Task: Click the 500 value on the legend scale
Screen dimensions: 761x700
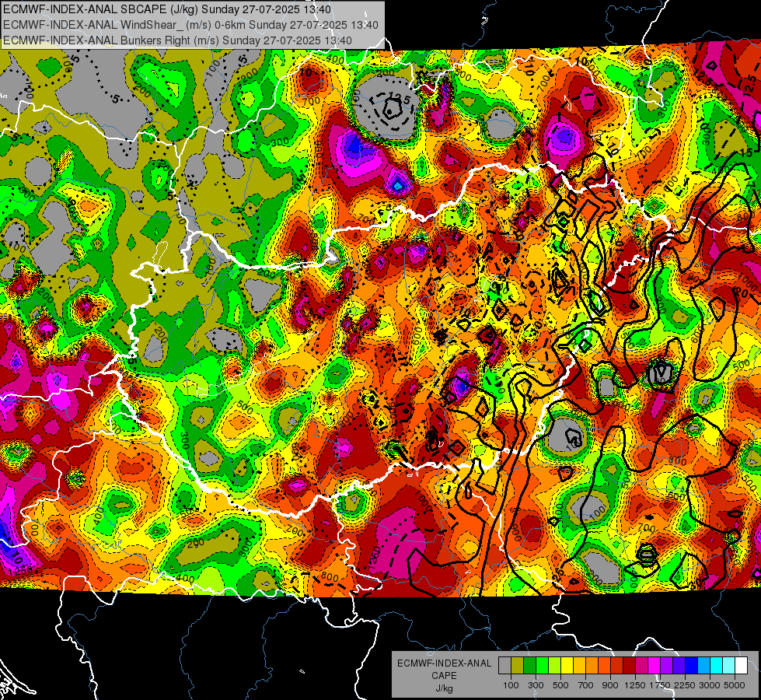Action: tap(560, 685)
